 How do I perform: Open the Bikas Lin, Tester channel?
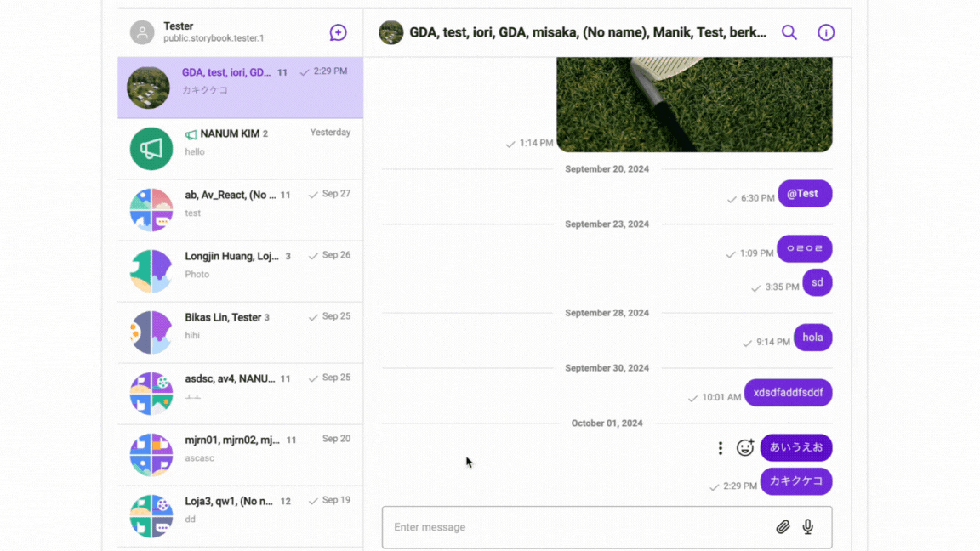(240, 332)
